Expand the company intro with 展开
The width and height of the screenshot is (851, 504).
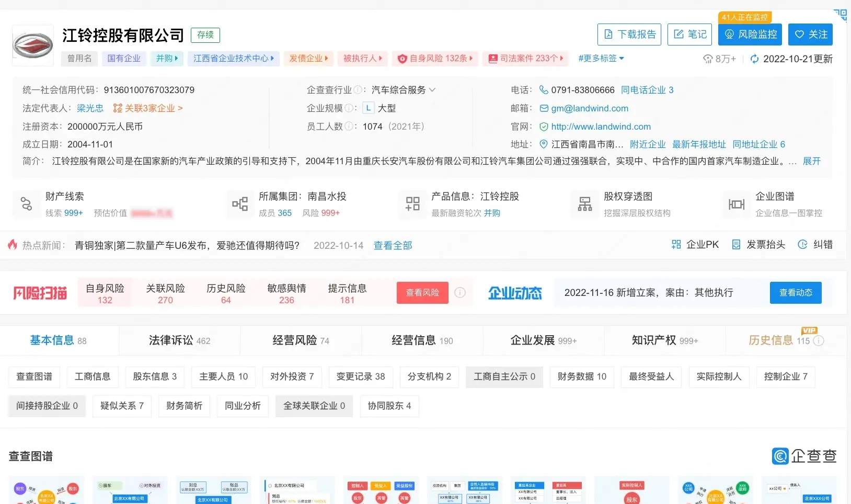(x=811, y=161)
